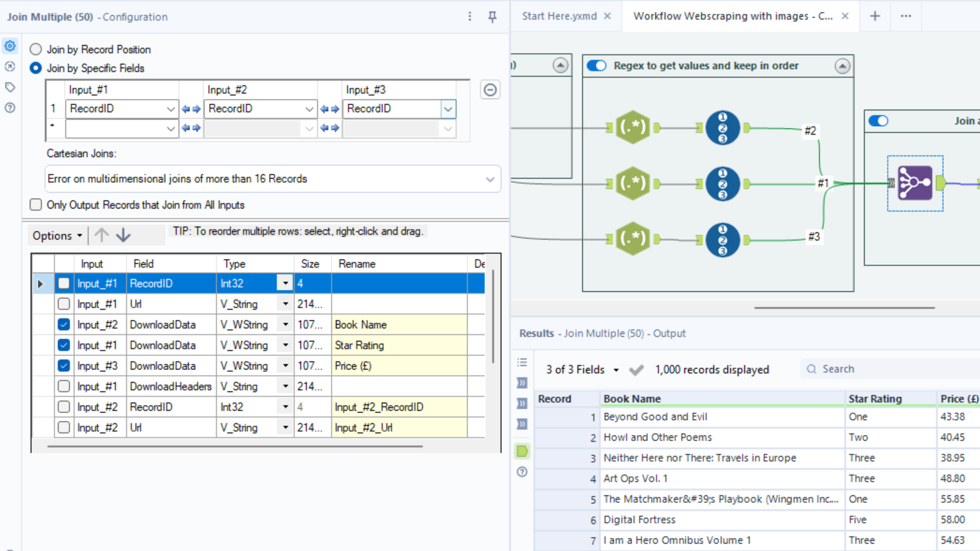
Task: Open the Input_#3 RecordID dropdown
Action: point(448,109)
